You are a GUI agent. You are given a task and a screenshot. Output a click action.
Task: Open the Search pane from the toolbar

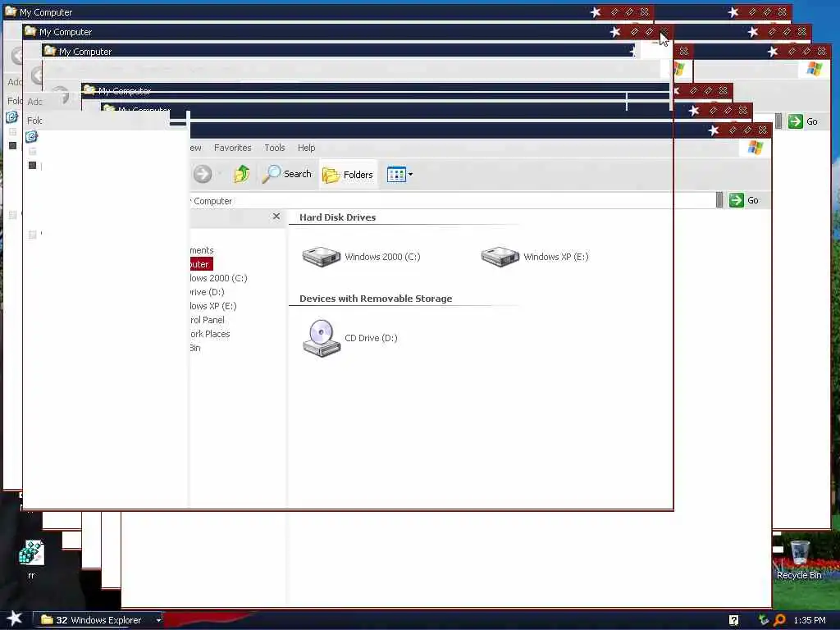[287, 174]
